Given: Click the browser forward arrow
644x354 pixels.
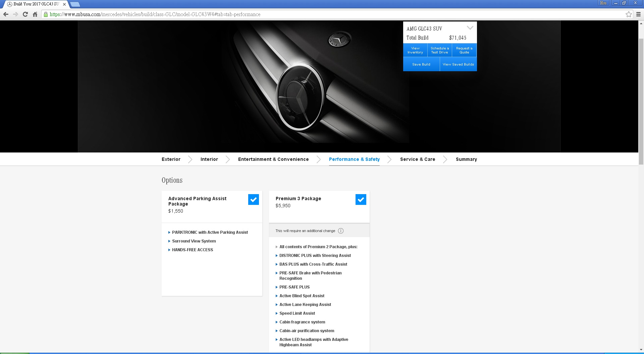Looking at the screenshot, I should tap(15, 14).
